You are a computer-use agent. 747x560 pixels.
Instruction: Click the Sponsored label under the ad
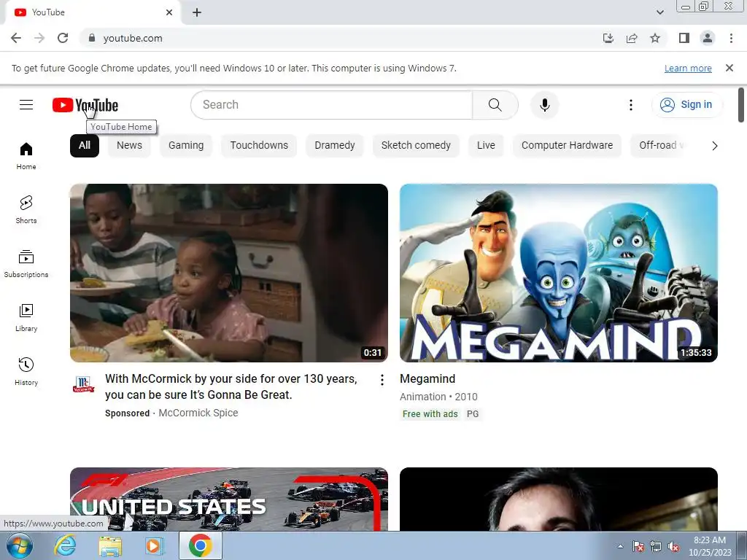coord(127,413)
